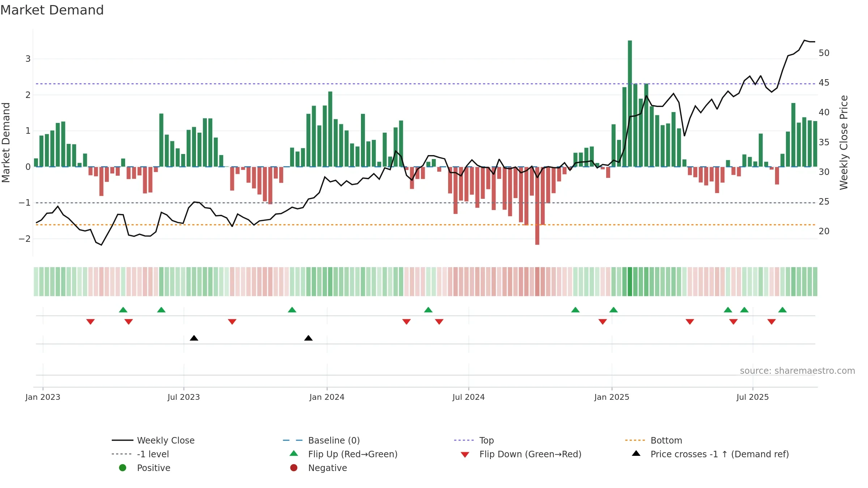Screen dimensions: 868x488
Task: Click the 20 tick on the price axis
Action: [824, 231]
